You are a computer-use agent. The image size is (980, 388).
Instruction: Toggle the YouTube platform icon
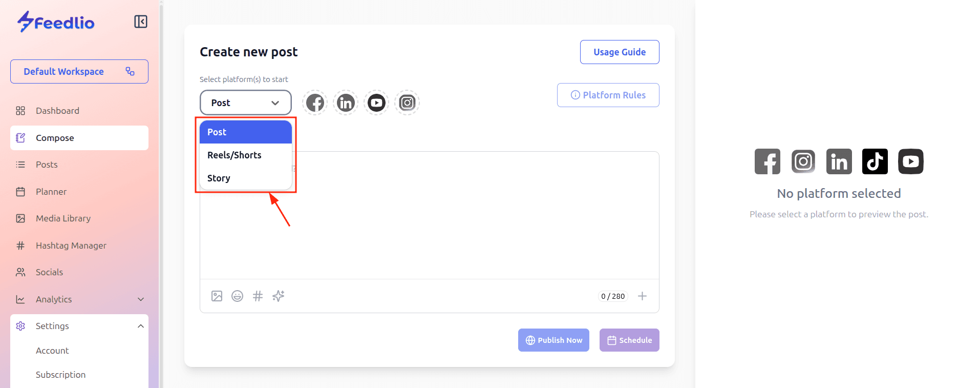(376, 103)
